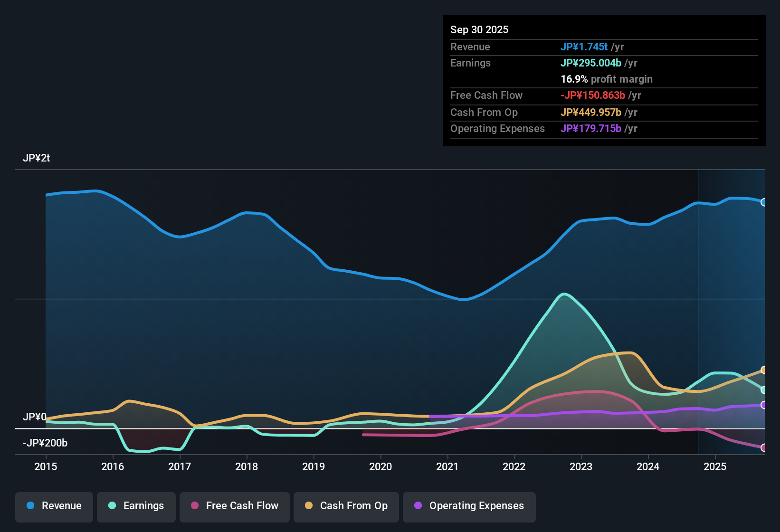The width and height of the screenshot is (780, 532).
Task: Click the JP¥295.004b Earnings value
Action: tap(591, 63)
